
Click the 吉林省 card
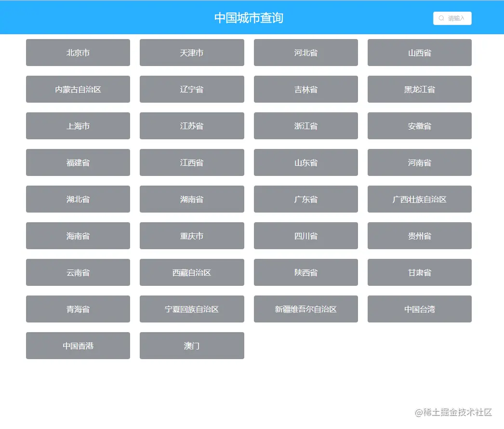pyautogui.click(x=305, y=89)
